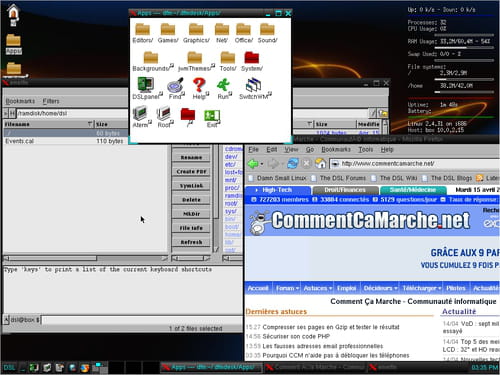Click emelfm command line input field

pos(142,320)
